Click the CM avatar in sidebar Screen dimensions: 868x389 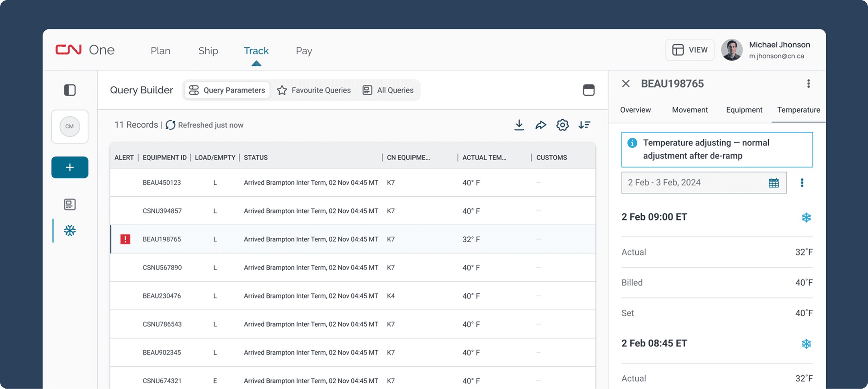(x=70, y=126)
